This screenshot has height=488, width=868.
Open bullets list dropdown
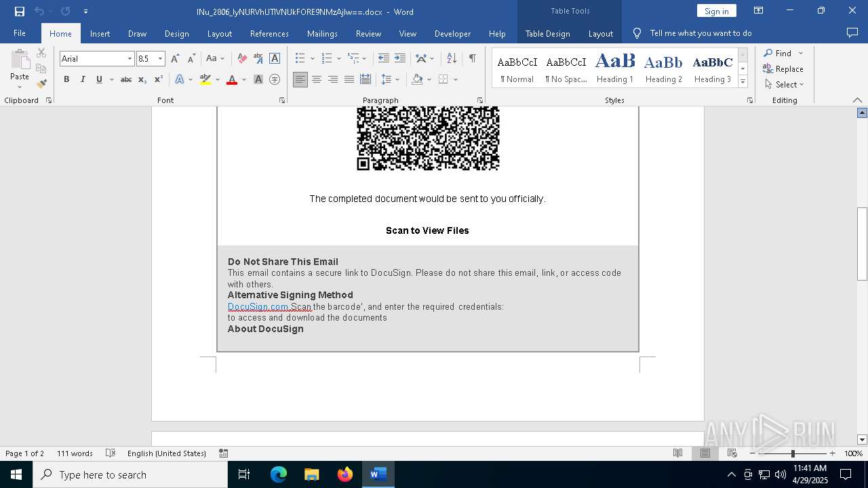coord(313,59)
